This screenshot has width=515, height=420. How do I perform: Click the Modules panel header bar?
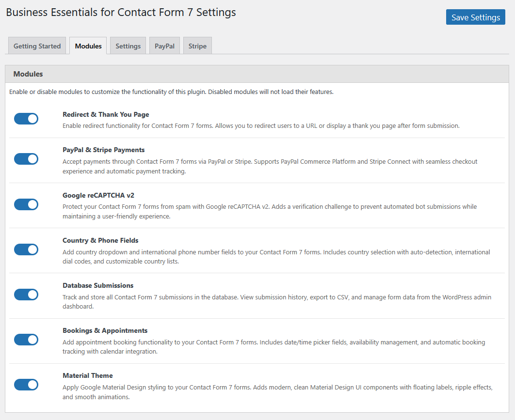pos(257,74)
